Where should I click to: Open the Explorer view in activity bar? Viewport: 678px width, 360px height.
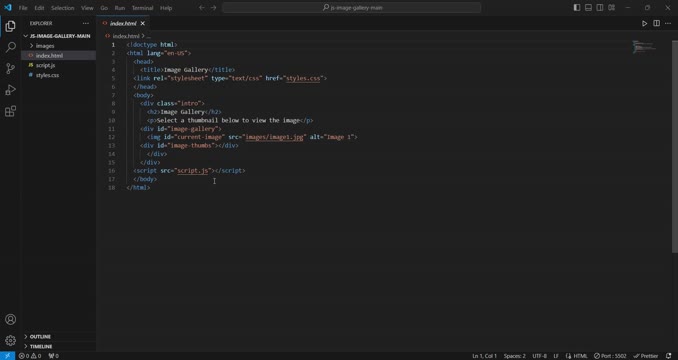[10, 26]
